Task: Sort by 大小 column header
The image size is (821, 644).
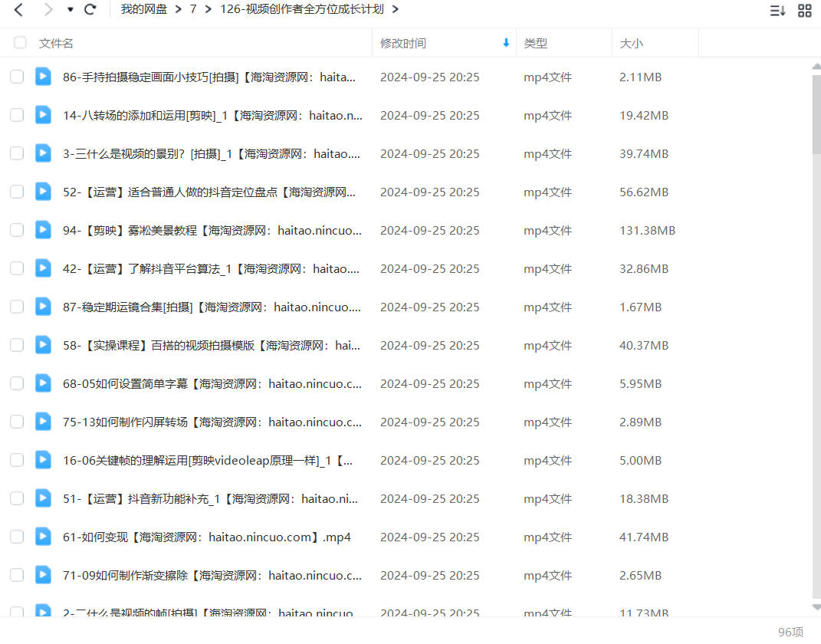Action: [631, 44]
